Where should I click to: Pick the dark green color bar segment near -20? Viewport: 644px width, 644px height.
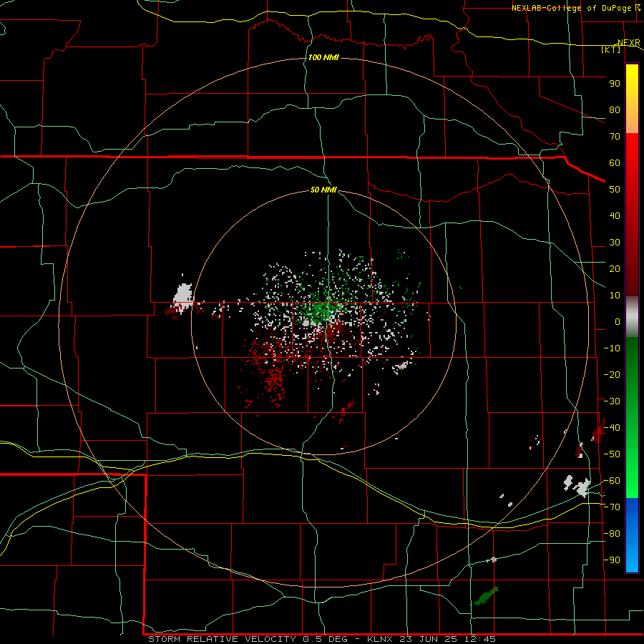click(632, 370)
